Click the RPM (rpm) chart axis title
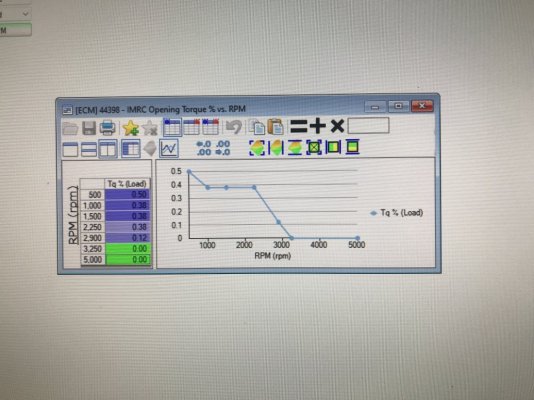 (x=272, y=255)
